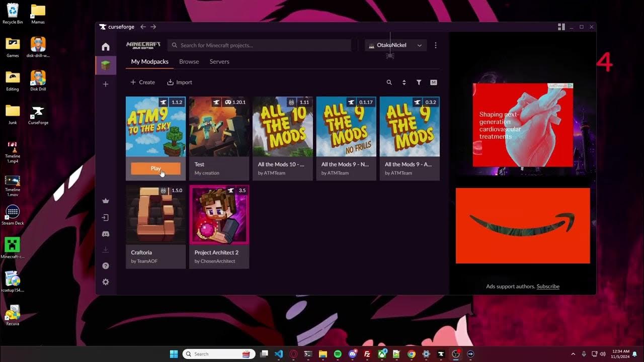Click the 'by TeamAOF' author text
This screenshot has height=362, width=644.
144,261
